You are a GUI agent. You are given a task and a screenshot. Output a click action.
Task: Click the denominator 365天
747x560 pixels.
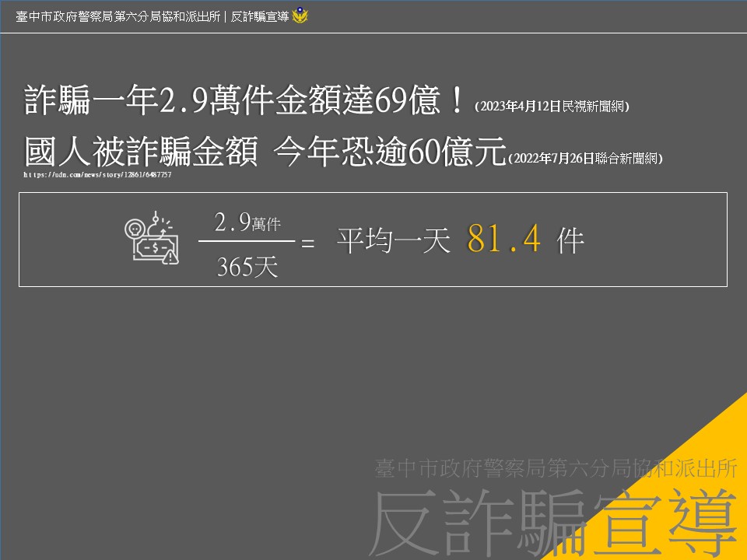pos(247,268)
